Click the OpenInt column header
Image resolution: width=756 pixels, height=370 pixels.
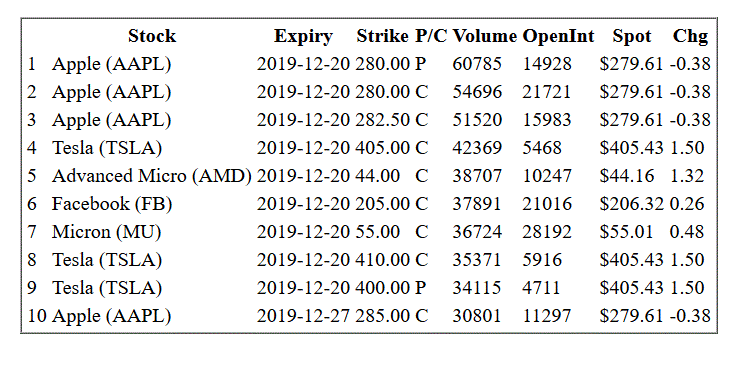[x=558, y=36]
